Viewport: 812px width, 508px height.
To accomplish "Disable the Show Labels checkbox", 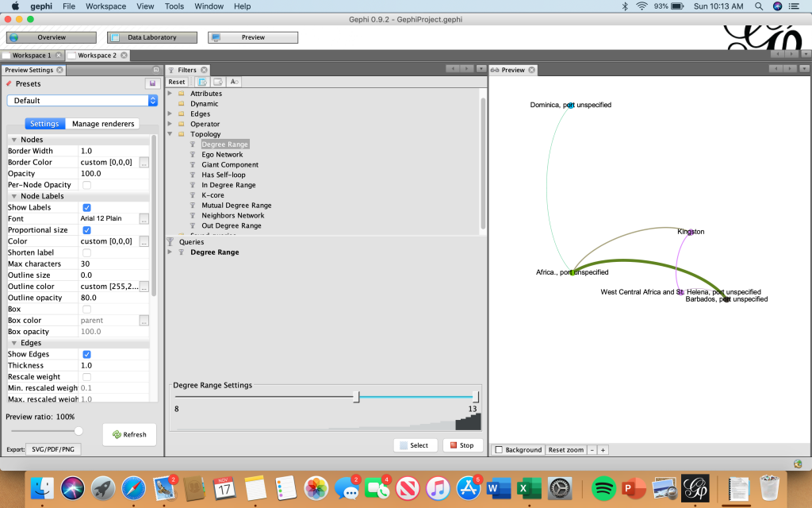I will 87,208.
